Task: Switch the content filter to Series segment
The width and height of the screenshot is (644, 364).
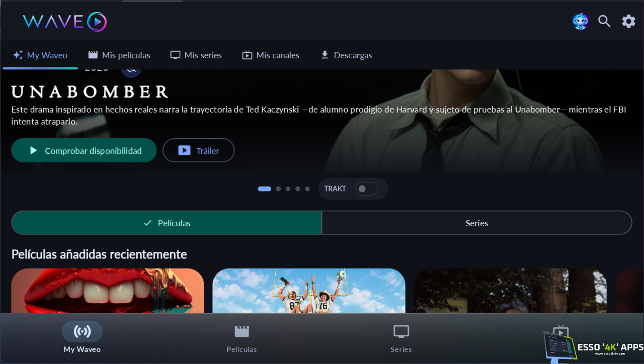Action: point(477,223)
